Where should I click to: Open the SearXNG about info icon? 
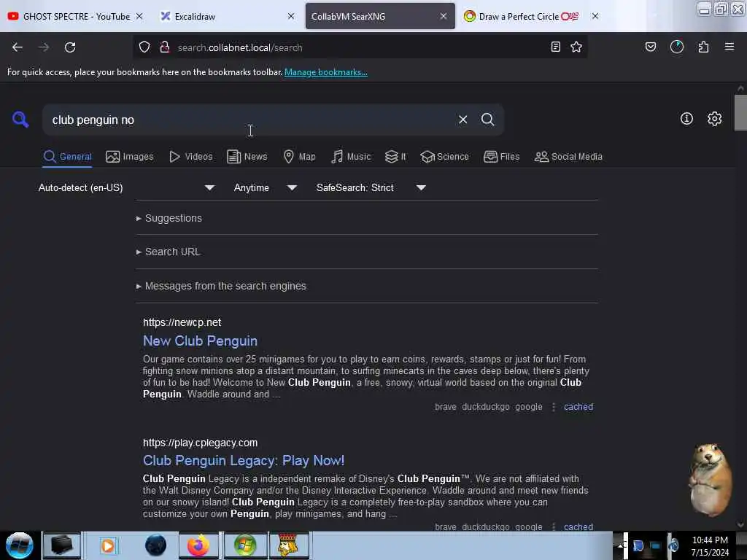[686, 119]
